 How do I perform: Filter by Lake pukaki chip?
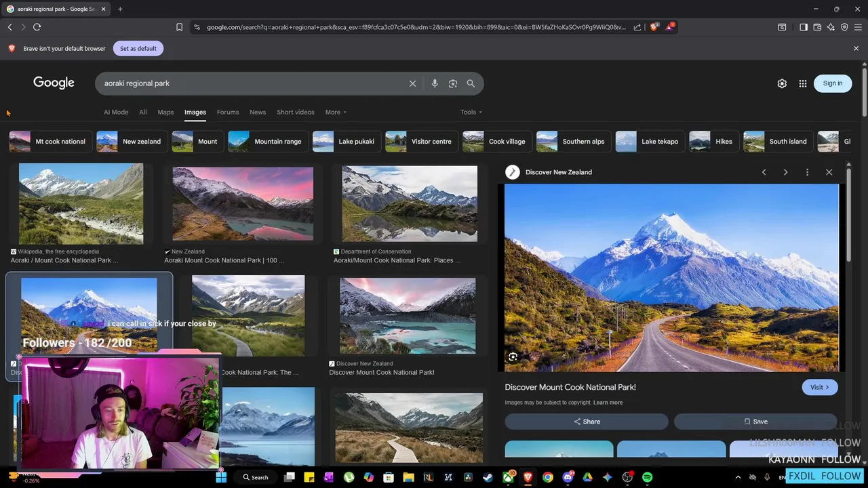346,142
